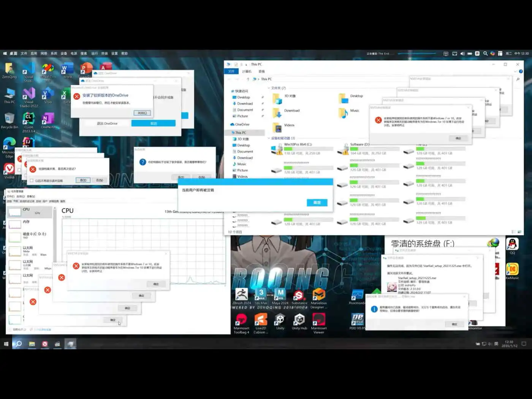Launch Live2D Cubism desktop shortcut
532x399 pixels.
pos(261,324)
